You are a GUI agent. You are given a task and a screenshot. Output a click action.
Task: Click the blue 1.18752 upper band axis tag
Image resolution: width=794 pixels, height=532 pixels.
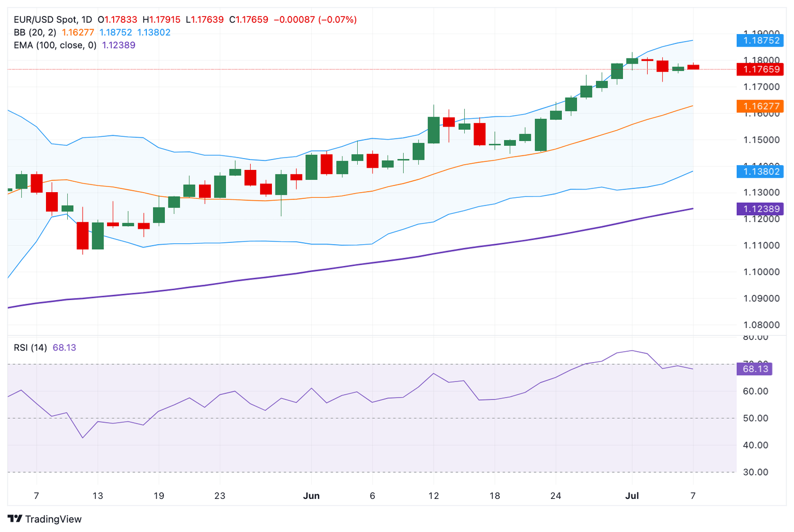click(x=760, y=40)
